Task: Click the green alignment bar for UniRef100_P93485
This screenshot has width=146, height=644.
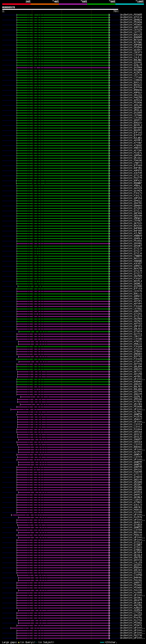Action: pyautogui.click(x=63, y=15)
